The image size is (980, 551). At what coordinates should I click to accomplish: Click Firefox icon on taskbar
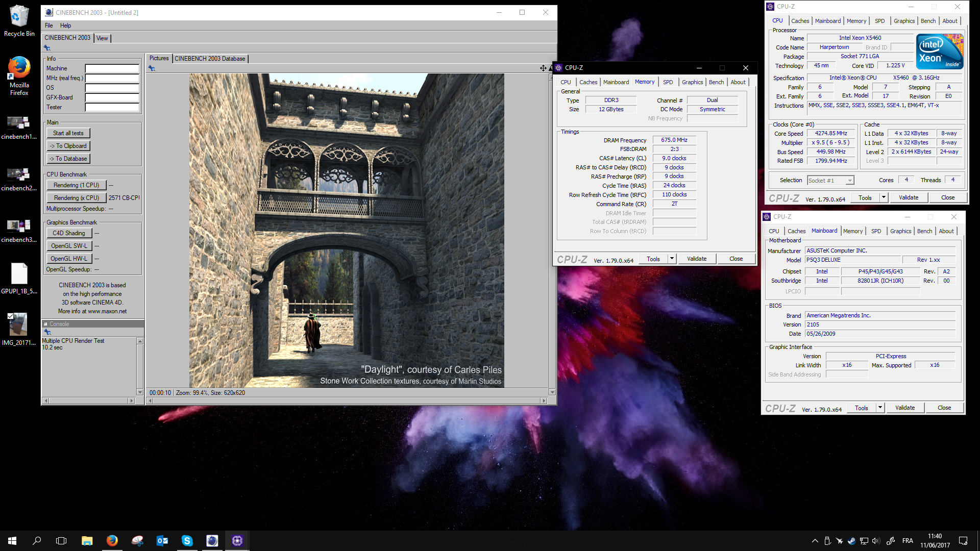coord(112,541)
